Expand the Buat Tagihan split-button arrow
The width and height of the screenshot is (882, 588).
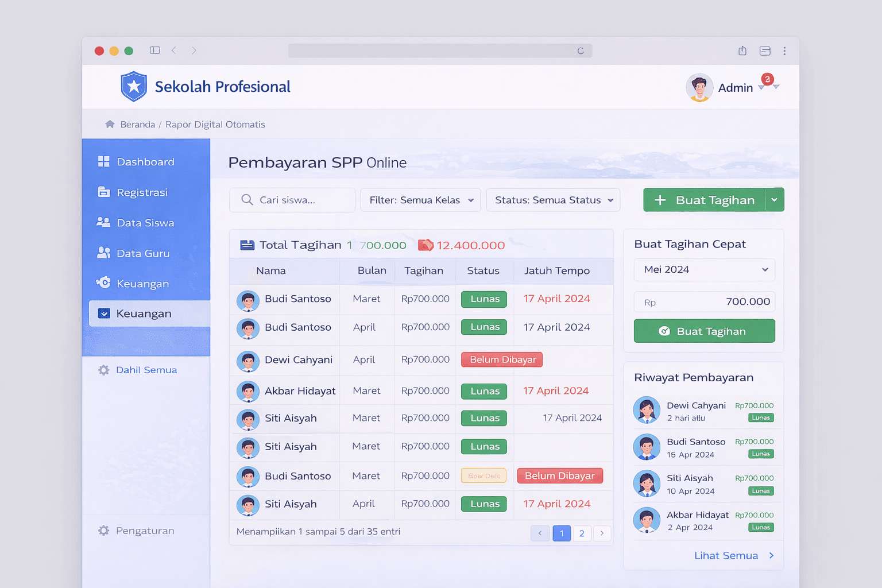coord(774,200)
